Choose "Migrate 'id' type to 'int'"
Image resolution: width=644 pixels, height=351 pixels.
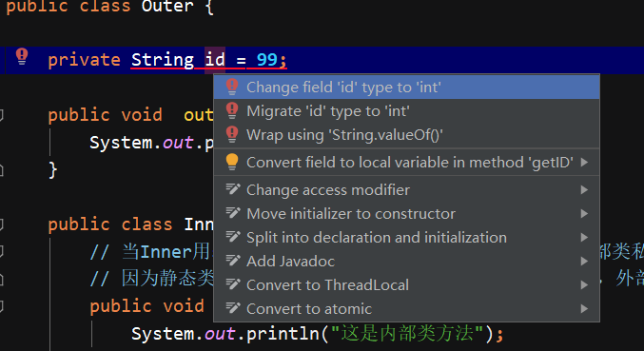[x=406, y=111]
